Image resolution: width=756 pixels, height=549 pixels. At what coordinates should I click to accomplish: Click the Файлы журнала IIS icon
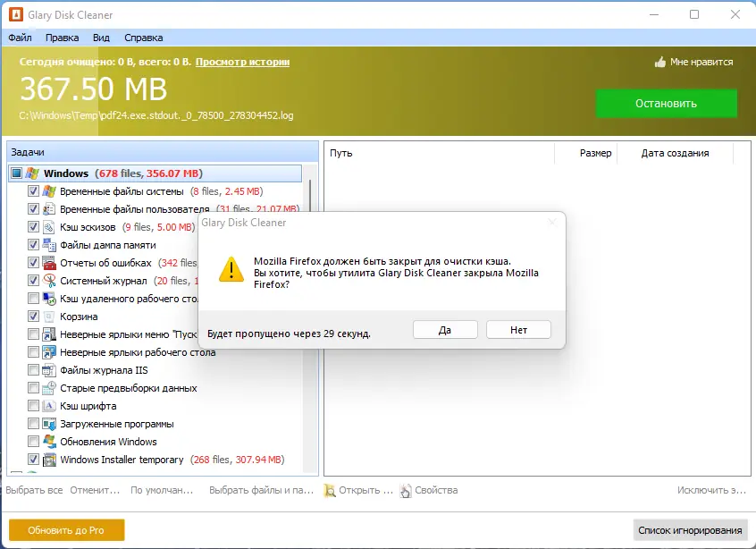pyautogui.click(x=49, y=370)
